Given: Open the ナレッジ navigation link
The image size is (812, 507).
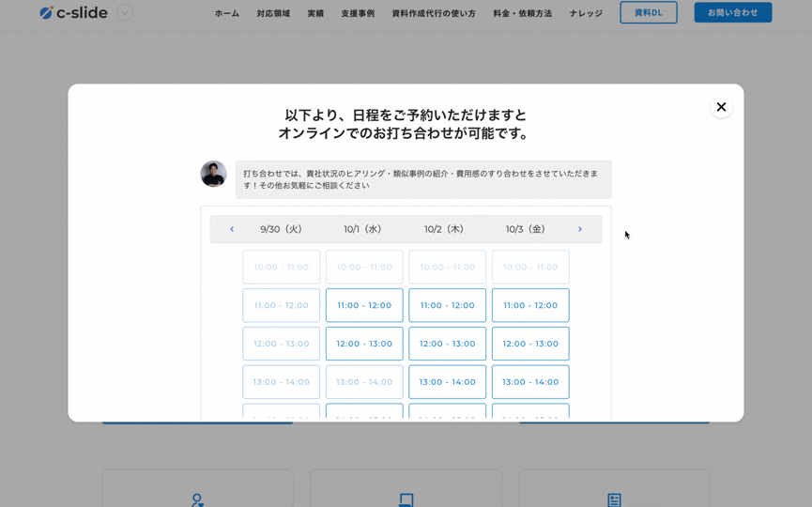Looking at the screenshot, I should click(x=586, y=13).
